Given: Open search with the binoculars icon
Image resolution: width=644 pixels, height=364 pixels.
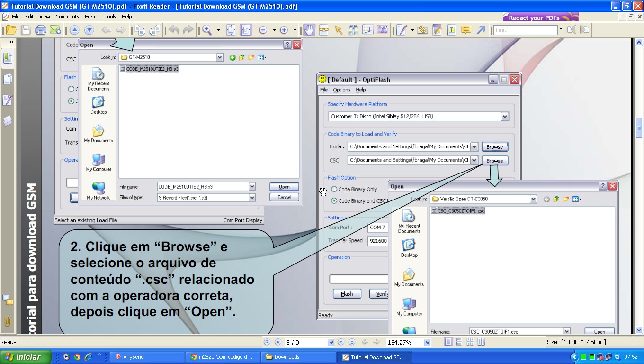Looking at the screenshot, I should pyautogui.click(x=353, y=30).
